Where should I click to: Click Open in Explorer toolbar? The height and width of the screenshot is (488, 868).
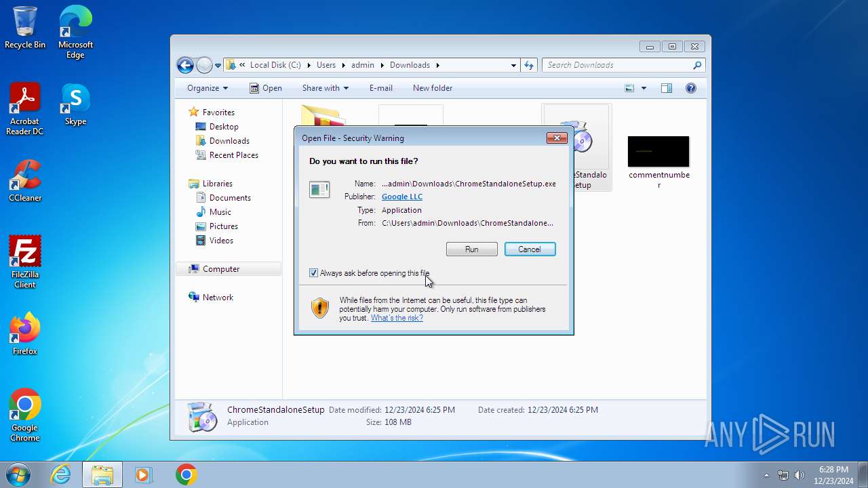[265, 88]
